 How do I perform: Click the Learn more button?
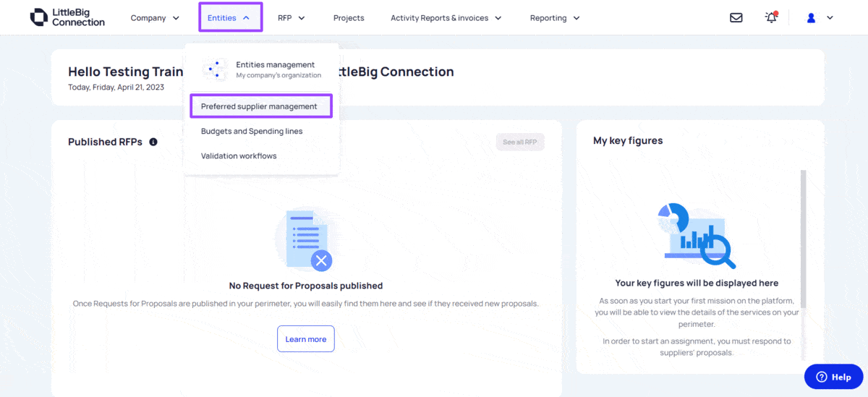(x=306, y=339)
